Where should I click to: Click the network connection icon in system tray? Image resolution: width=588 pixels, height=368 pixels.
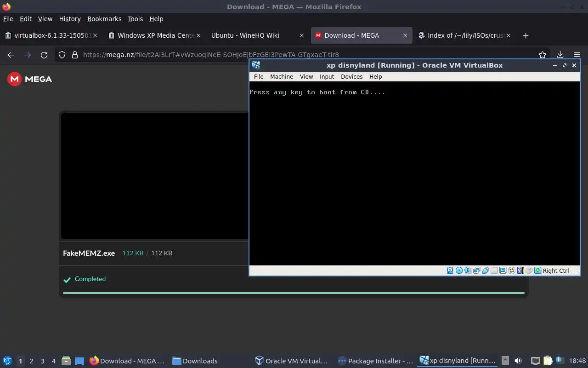[536, 361]
